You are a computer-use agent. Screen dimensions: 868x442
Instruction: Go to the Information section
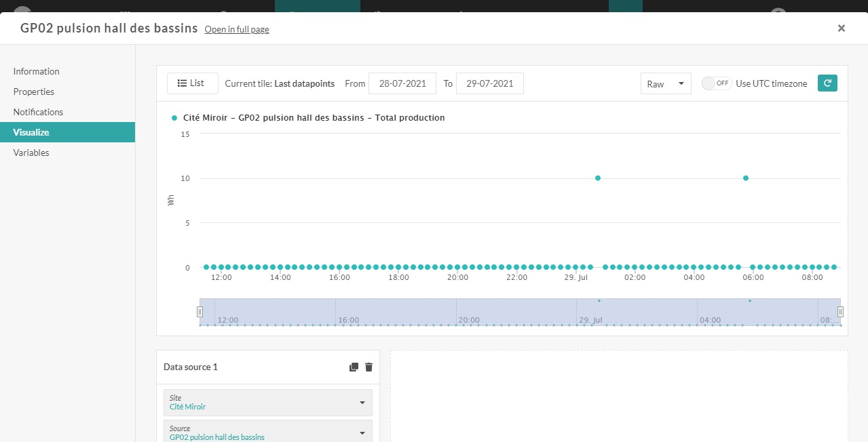(x=37, y=71)
